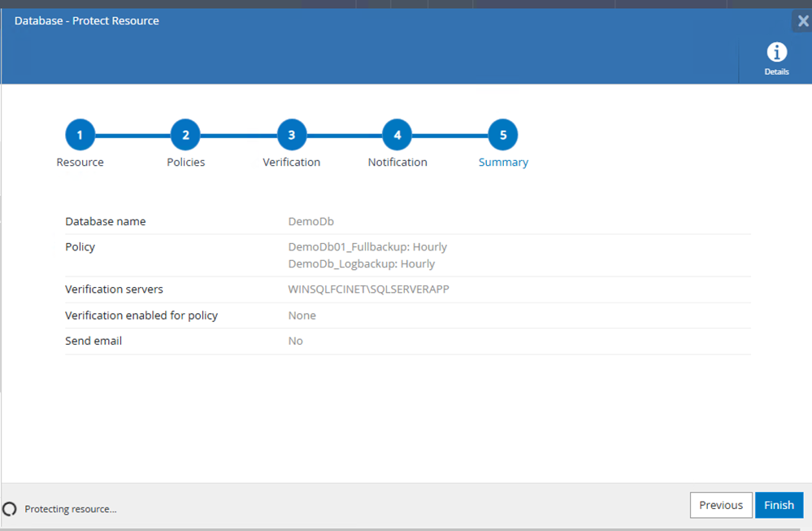Go to step 3 circle

[292, 135]
